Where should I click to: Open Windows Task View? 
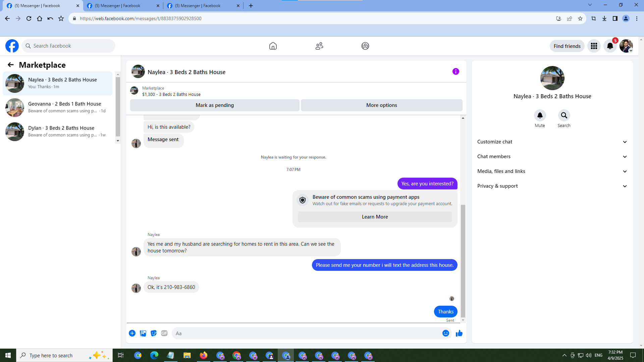(121, 355)
